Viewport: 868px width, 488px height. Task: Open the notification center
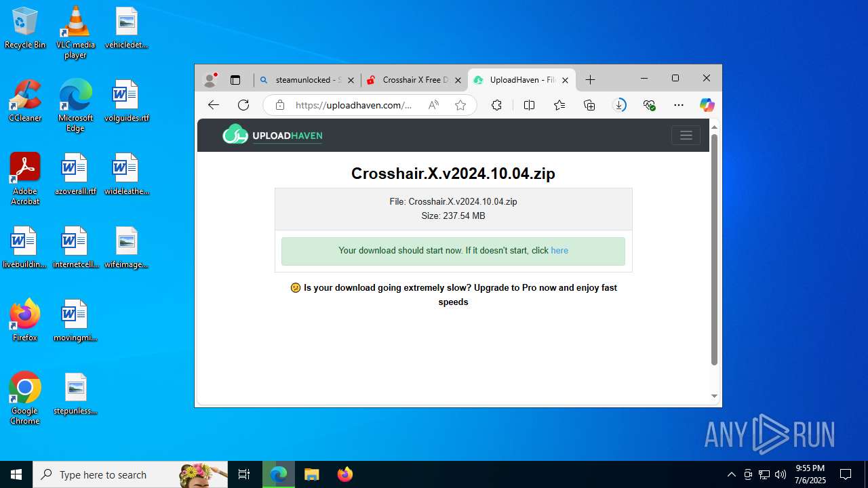846,474
